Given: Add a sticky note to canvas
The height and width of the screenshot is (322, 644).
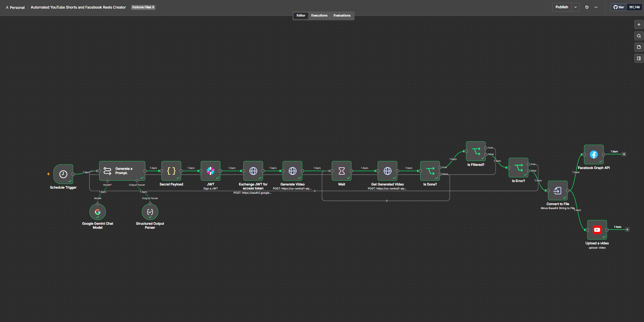Looking at the screenshot, I should (x=639, y=47).
